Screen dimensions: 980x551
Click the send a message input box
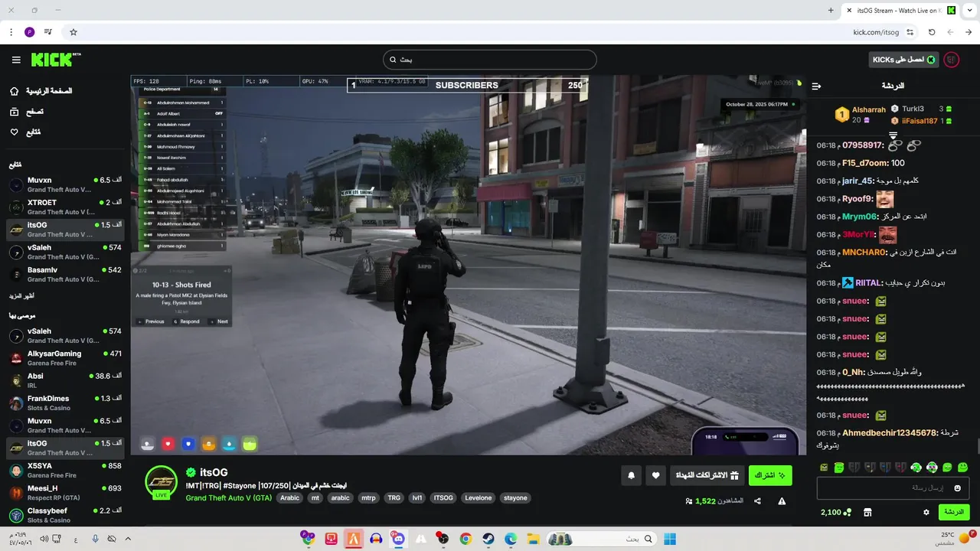click(x=893, y=488)
